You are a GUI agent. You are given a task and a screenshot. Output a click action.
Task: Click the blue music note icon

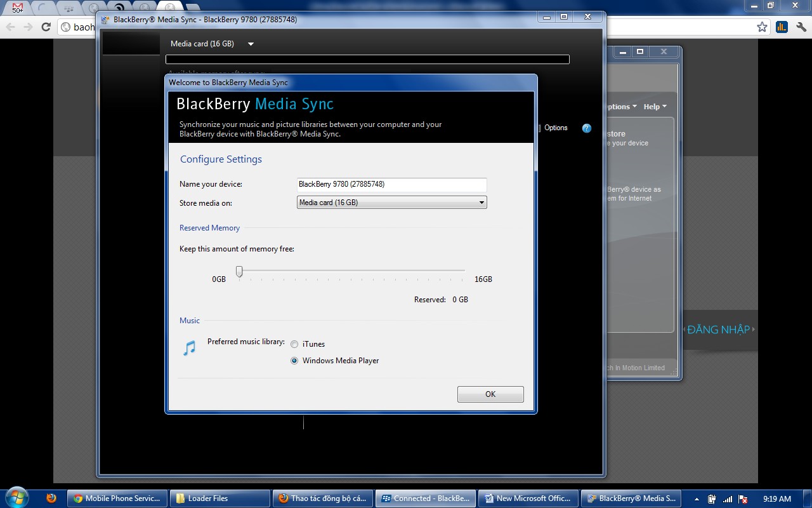[x=189, y=348]
